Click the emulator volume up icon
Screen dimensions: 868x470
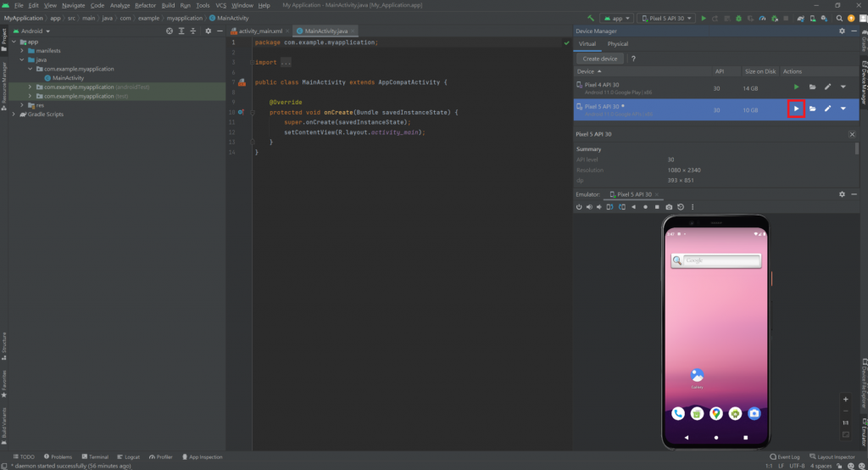click(x=589, y=207)
